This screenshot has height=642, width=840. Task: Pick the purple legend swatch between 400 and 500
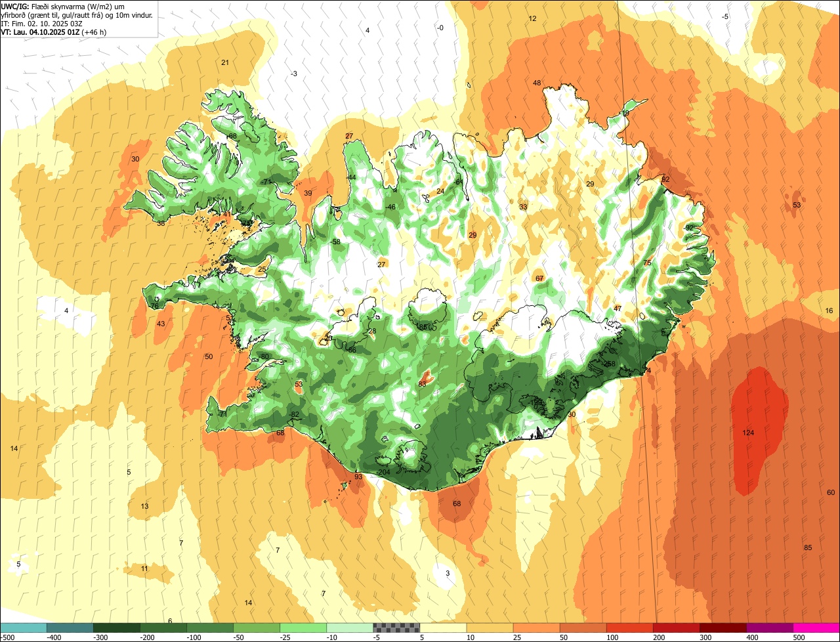coord(770,628)
